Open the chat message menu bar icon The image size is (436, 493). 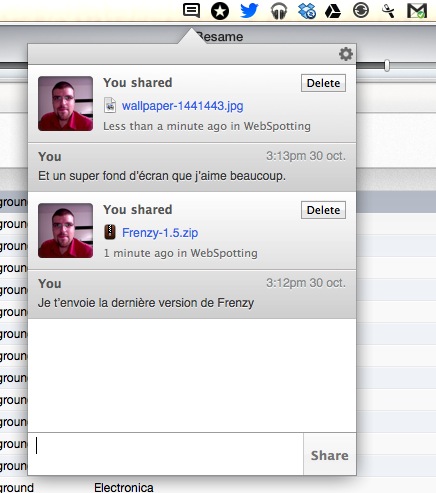(x=192, y=10)
